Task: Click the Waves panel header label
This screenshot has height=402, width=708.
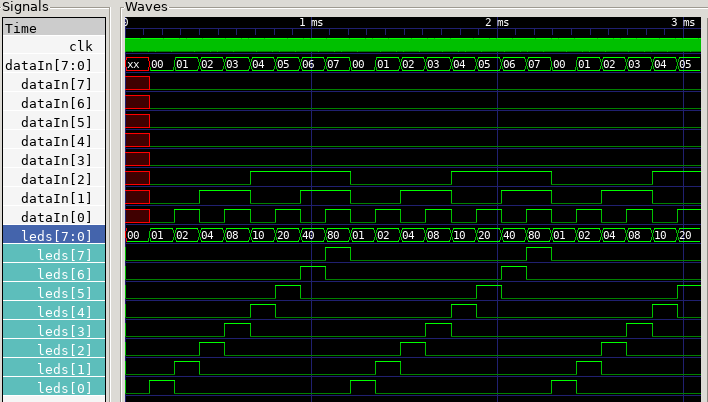Action: coord(146,7)
